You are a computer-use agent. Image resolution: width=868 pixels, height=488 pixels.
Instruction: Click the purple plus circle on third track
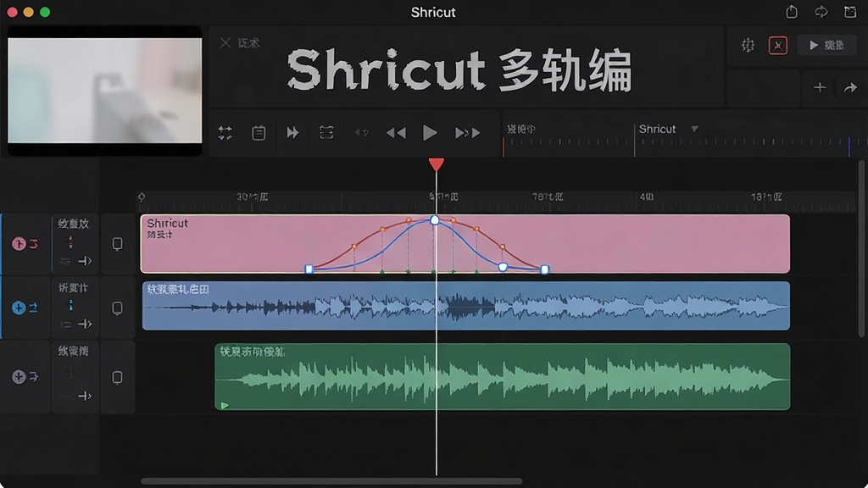pyautogui.click(x=19, y=377)
